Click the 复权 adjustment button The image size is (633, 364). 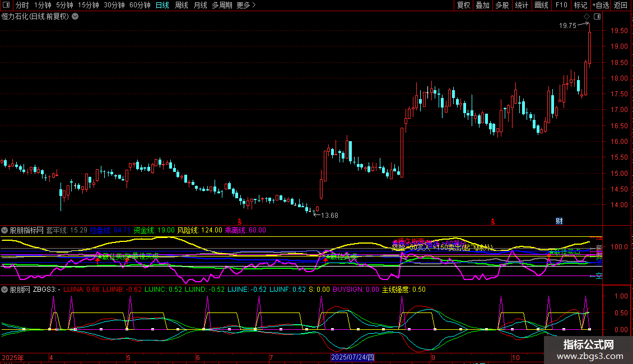tap(463, 5)
